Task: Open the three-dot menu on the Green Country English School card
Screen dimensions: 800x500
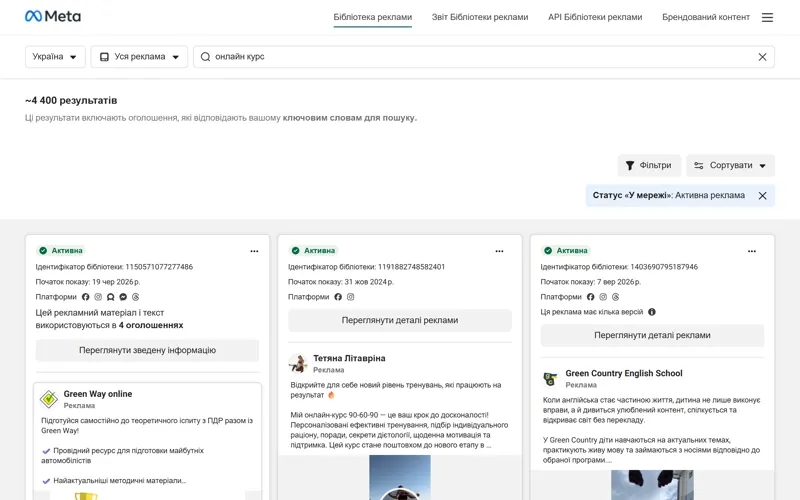Action: click(x=752, y=251)
